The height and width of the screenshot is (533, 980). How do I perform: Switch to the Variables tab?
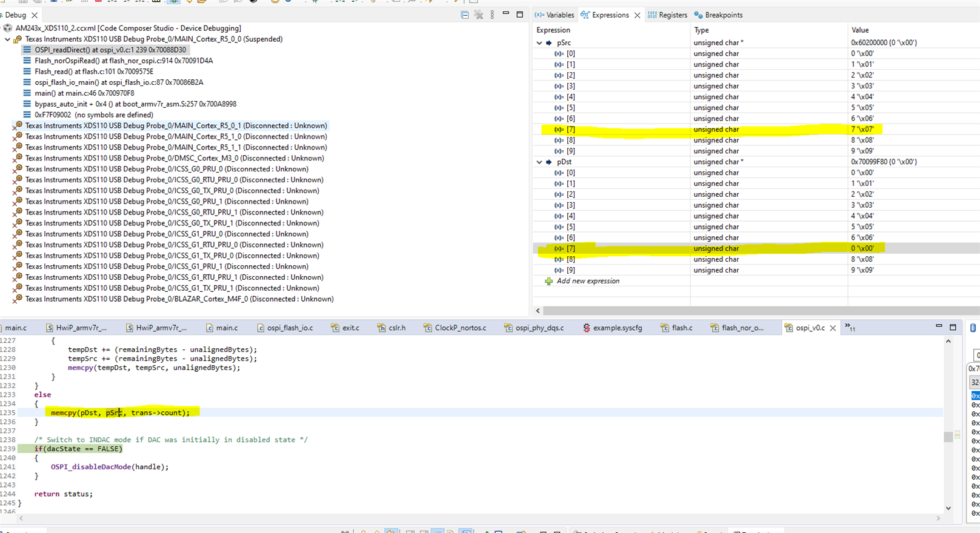pos(554,15)
